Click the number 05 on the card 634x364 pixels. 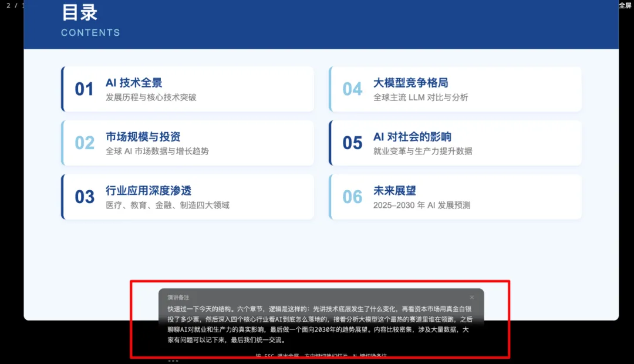[352, 143]
